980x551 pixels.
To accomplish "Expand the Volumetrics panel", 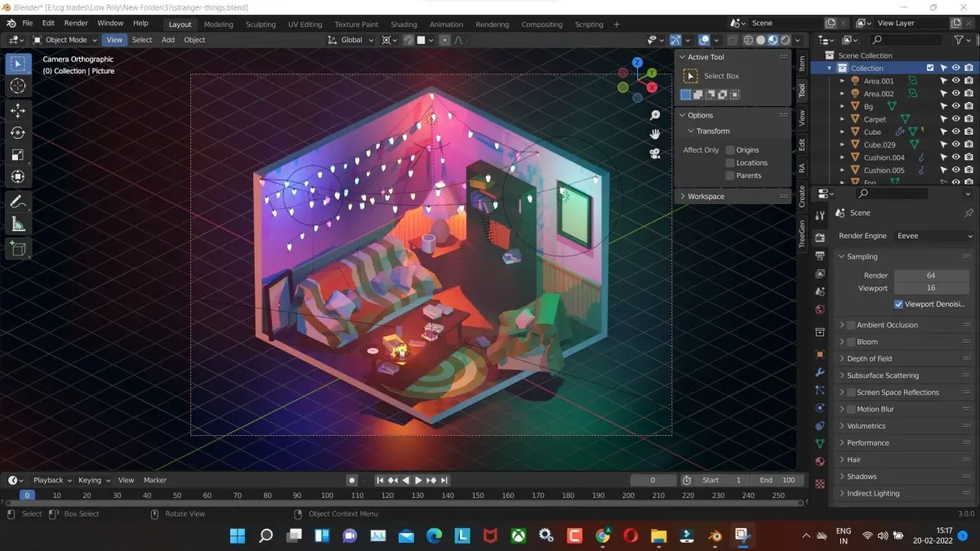I will [x=905, y=426].
